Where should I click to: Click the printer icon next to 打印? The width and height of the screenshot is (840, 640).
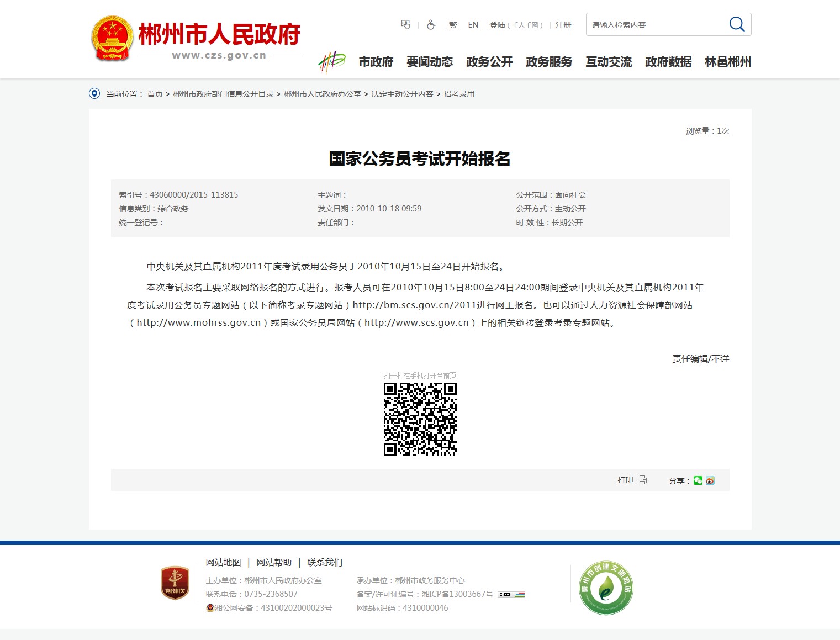click(642, 480)
